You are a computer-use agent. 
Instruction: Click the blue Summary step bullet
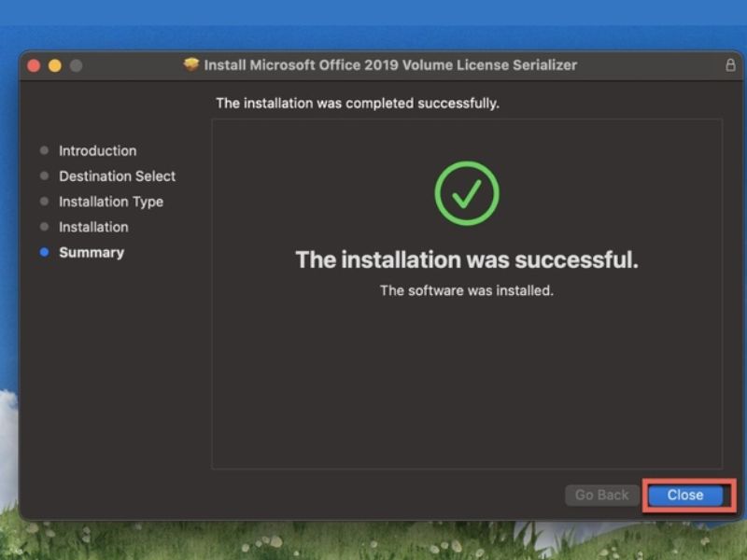coord(44,252)
